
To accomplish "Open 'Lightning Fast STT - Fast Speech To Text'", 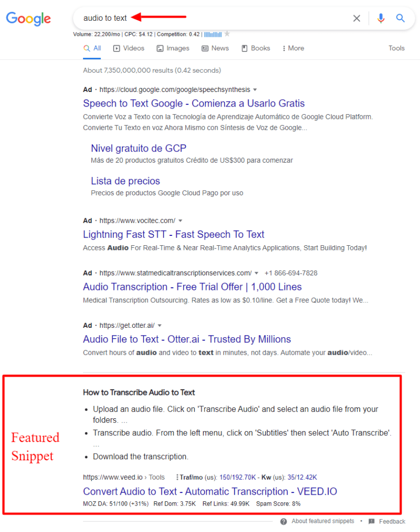I will 173,234.
